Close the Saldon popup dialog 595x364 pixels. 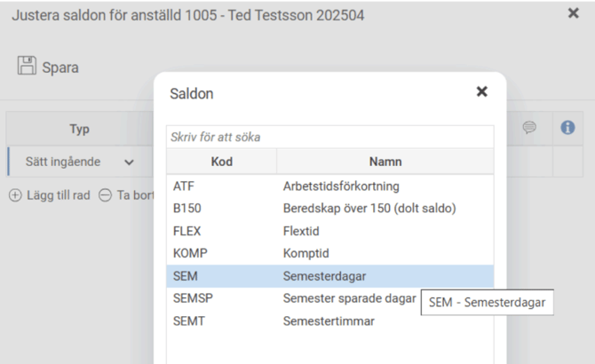(481, 91)
